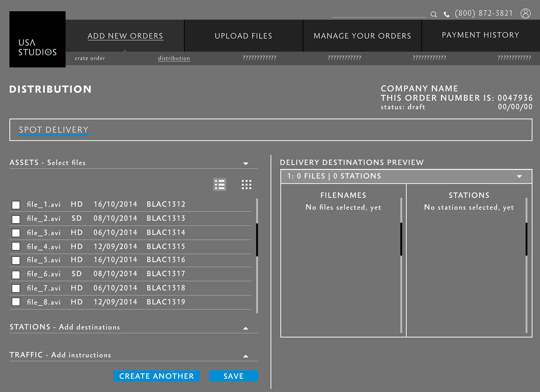Check the file_1.avi checkbox
This screenshot has height=392, width=540.
pos(16,205)
